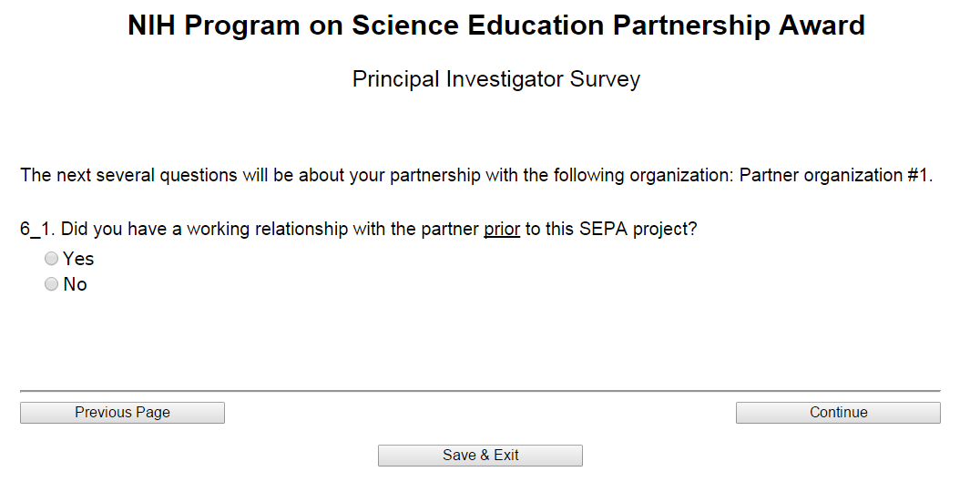
Task: Click the Save & Exit button
Action: [480, 456]
